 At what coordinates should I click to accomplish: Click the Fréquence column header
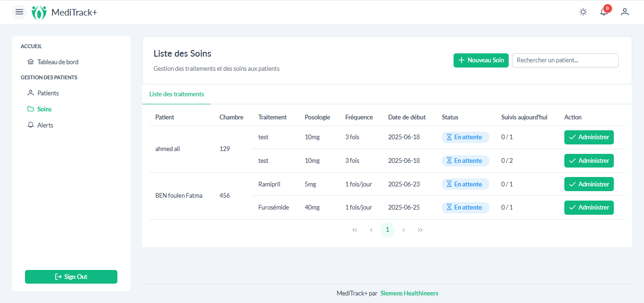pos(359,117)
